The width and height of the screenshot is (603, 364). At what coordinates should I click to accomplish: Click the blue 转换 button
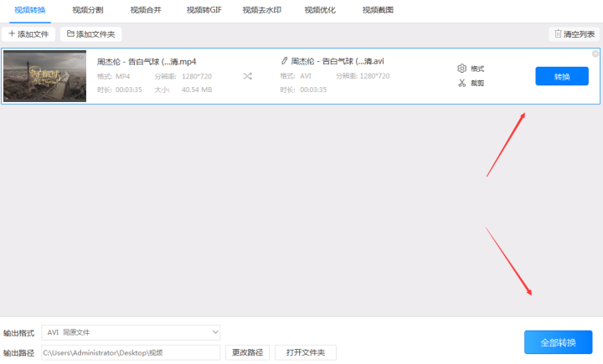point(562,76)
